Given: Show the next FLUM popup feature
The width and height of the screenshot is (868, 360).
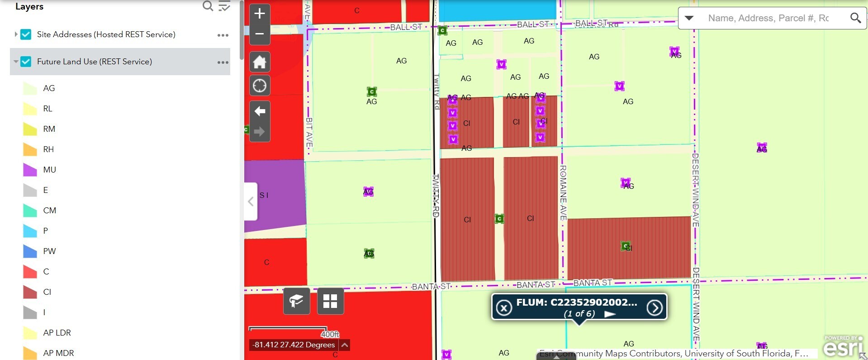Looking at the screenshot, I should [655, 308].
